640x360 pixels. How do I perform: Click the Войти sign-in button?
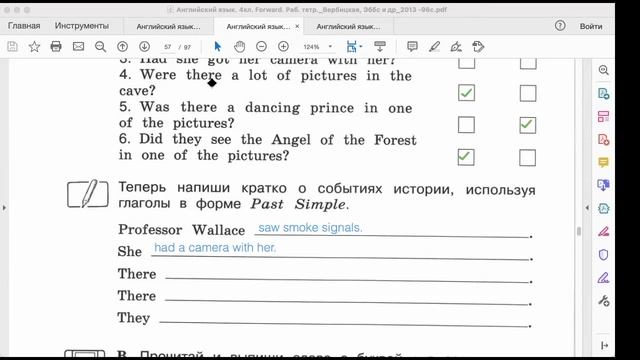pyautogui.click(x=591, y=26)
